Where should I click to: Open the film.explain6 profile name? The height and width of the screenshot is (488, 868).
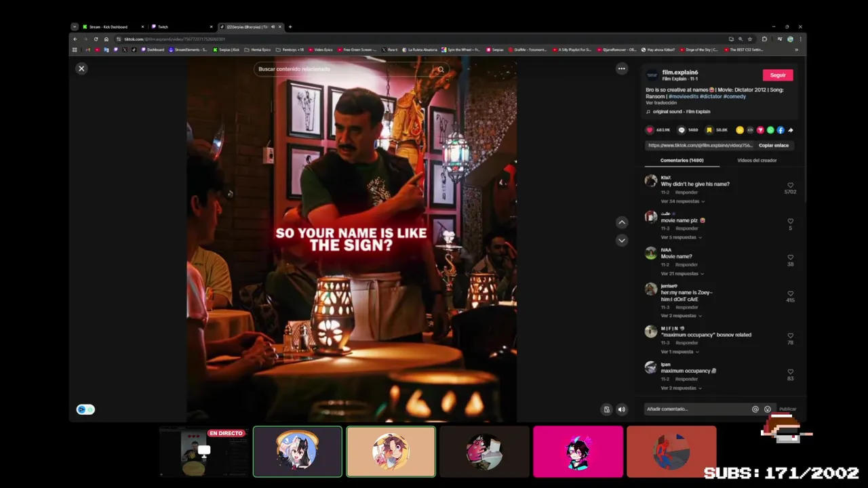pyautogui.click(x=679, y=72)
